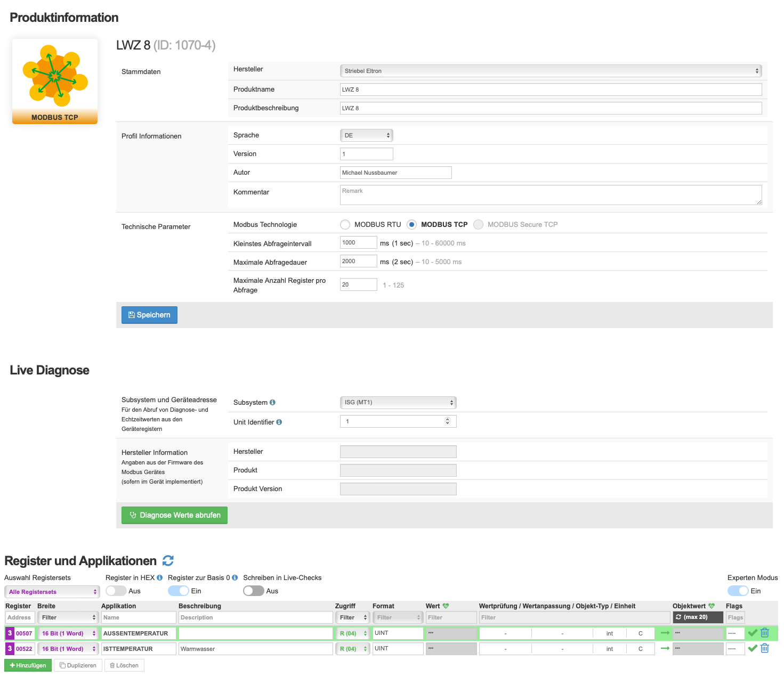Open the 16 Bit width dropdown for register 00522

click(x=68, y=649)
